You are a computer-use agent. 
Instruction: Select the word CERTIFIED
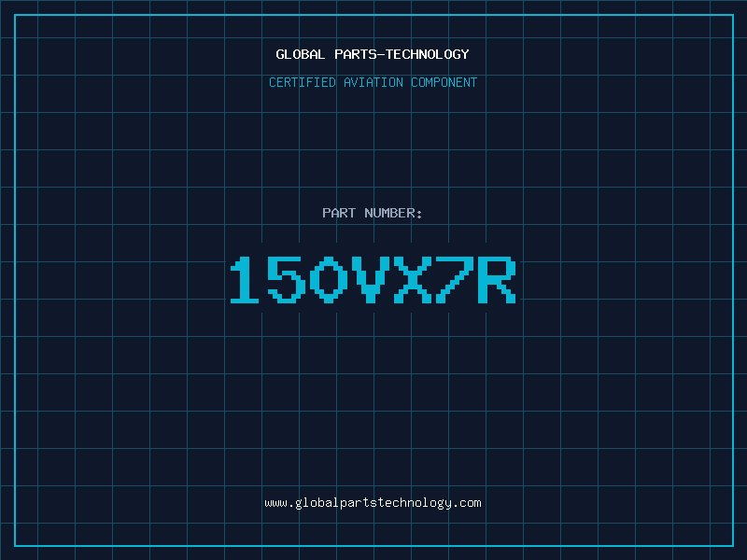[303, 82]
